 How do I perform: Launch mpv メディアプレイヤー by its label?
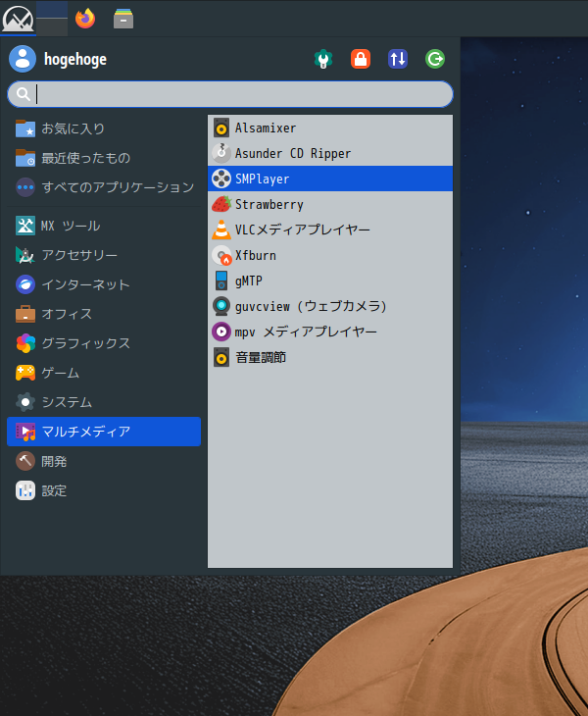(x=306, y=332)
